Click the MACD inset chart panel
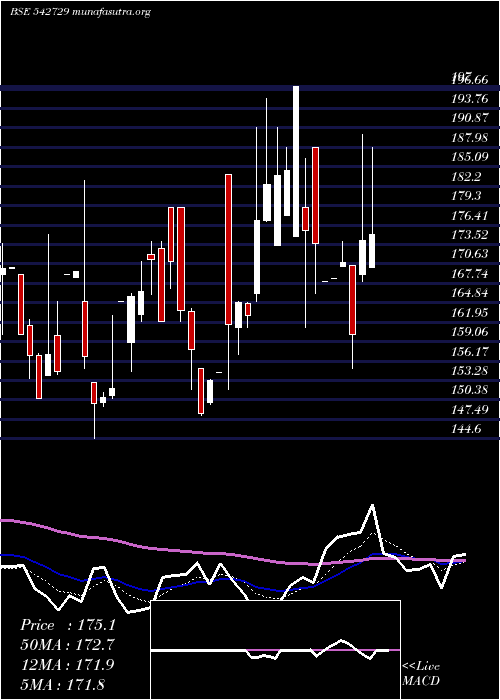Image resolution: width=500 pixels, height=700 pixels. tap(275, 650)
